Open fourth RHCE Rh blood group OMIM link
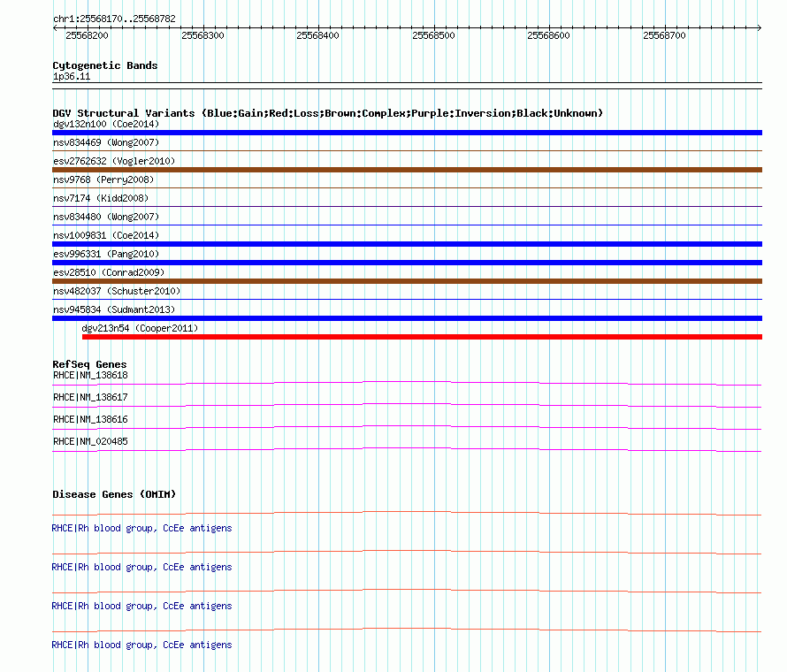This screenshot has width=787, height=672. pyautogui.click(x=142, y=645)
